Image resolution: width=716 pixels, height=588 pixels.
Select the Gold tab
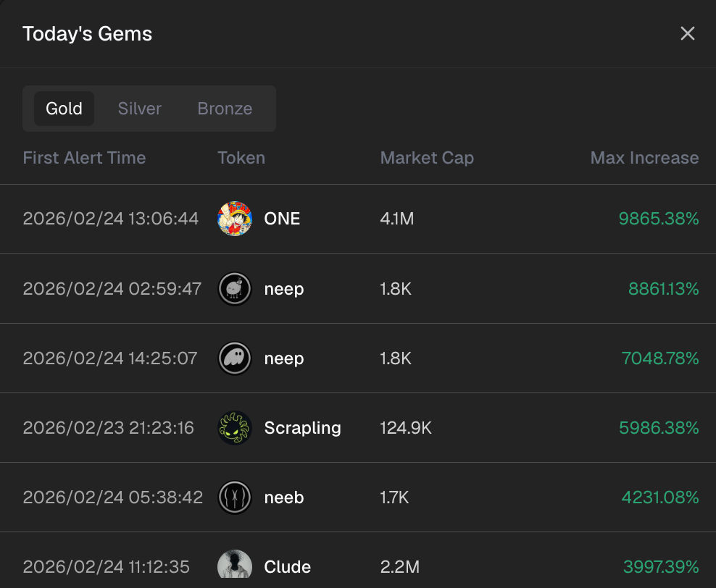[64, 109]
